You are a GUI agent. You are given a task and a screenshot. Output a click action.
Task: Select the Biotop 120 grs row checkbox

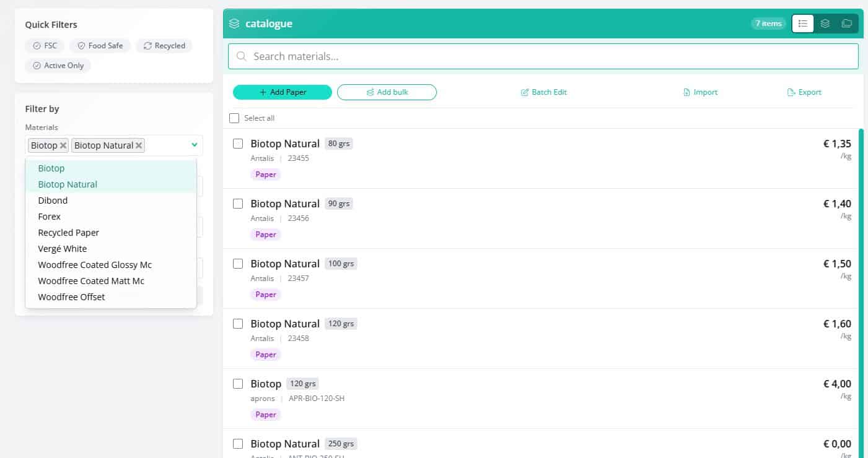(238, 384)
